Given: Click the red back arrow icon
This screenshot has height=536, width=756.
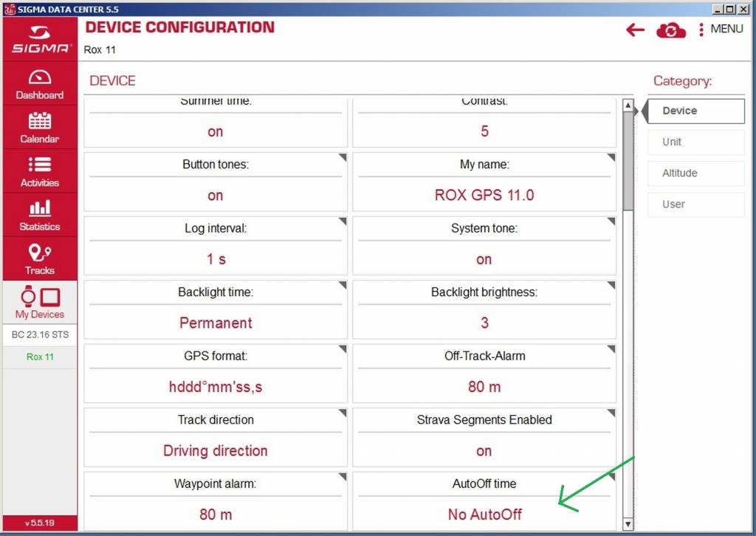Looking at the screenshot, I should [x=635, y=30].
